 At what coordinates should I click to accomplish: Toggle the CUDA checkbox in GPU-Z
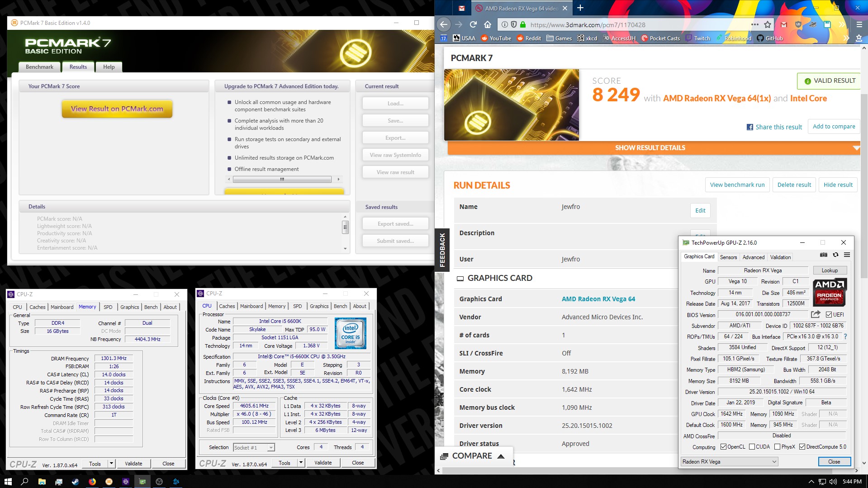point(752,447)
